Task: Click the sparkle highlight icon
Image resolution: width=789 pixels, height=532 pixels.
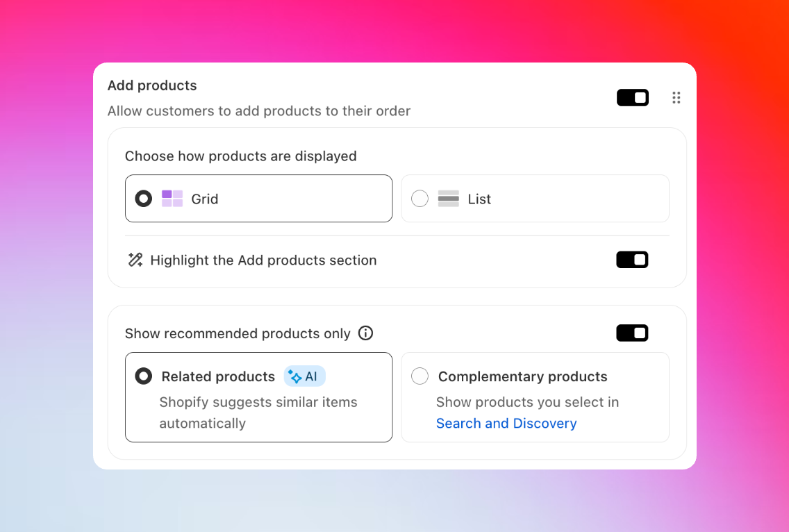Action: pos(135,260)
